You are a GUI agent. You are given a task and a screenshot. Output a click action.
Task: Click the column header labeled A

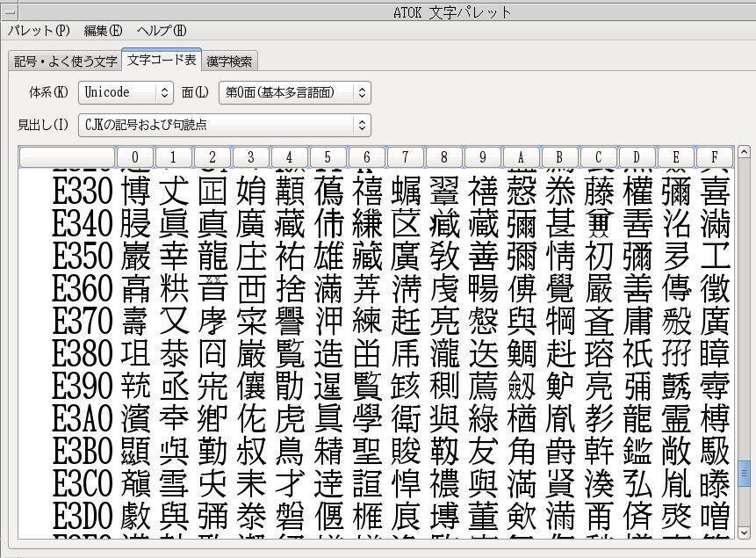click(x=521, y=158)
